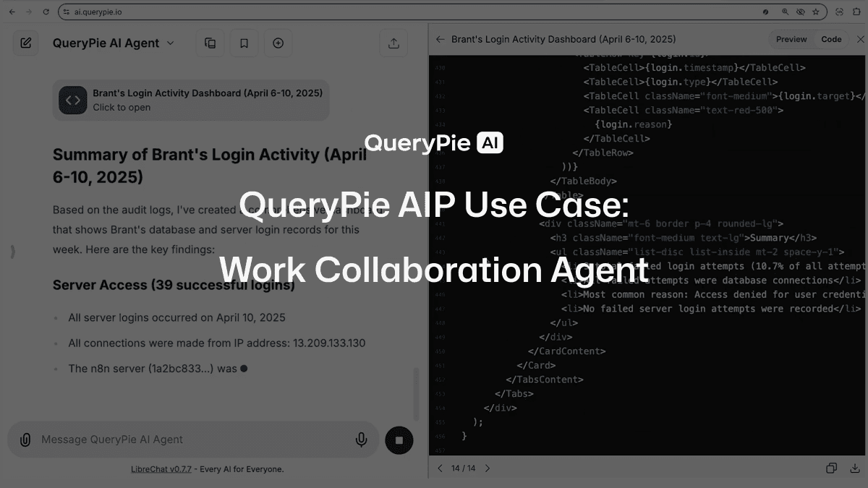Viewport: 868px width, 488px height.
Task: Open the QueryPie AI Agent model dropdown
Action: (114, 43)
